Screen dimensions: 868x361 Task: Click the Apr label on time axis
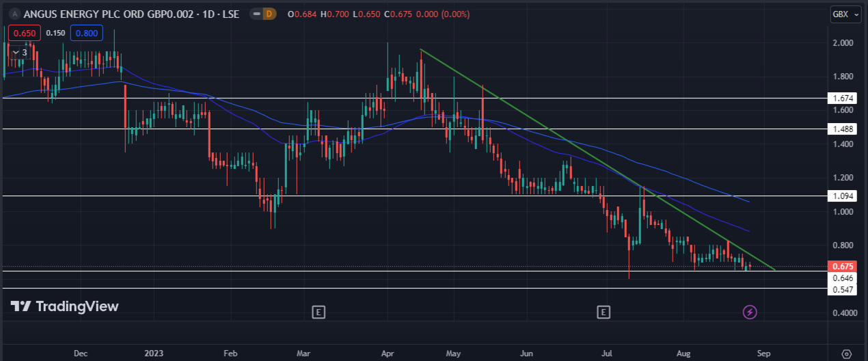click(387, 353)
